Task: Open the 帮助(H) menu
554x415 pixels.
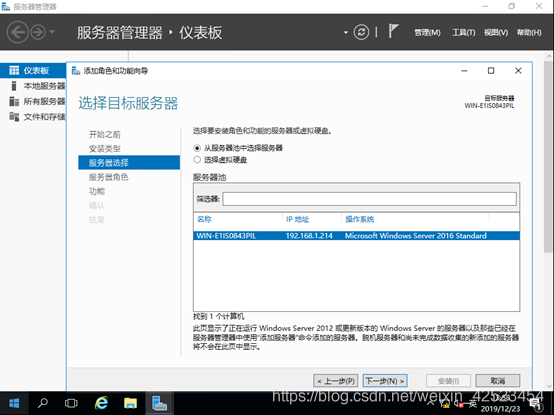Action: 529,32
